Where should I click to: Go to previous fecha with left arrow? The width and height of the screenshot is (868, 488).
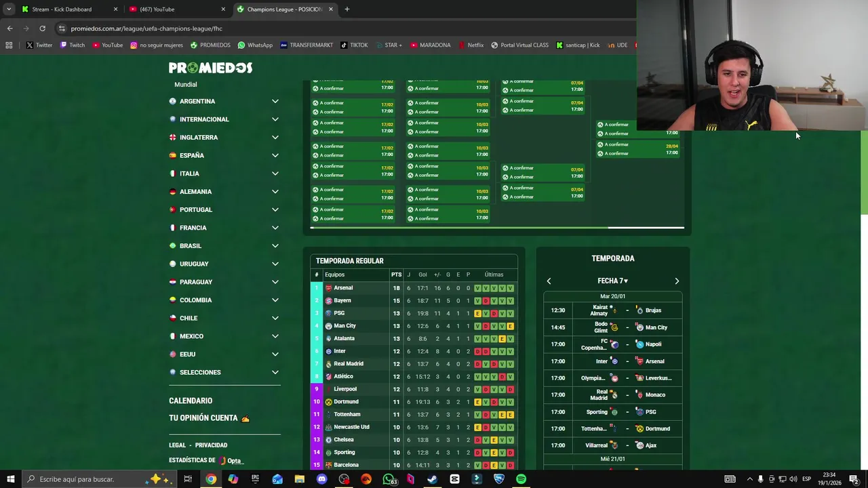[x=549, y=281]
